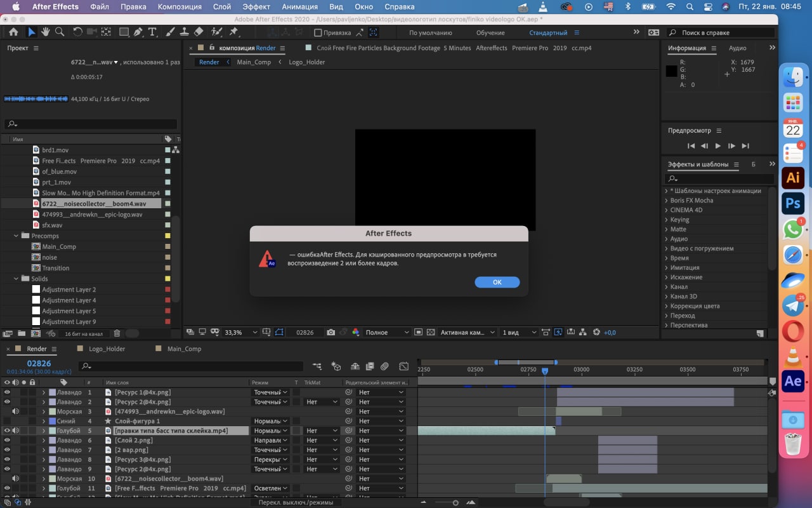Select the Rectangle shape tool
The image size is (812, 508).
pyautogui.click(x=124, y=32)
